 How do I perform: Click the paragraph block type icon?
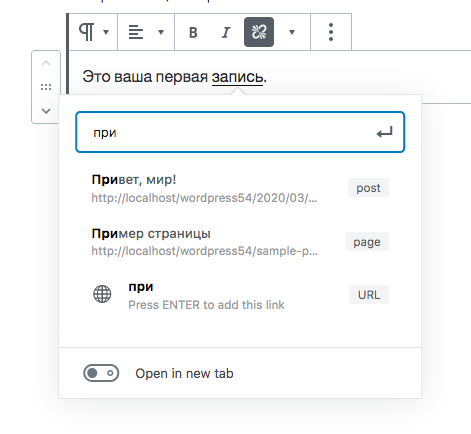[87, 32]
